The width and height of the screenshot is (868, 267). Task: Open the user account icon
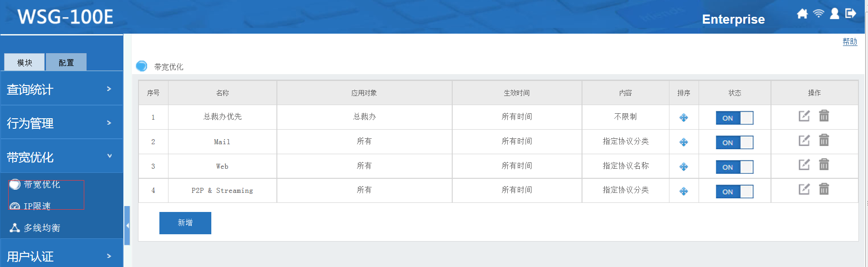(834, 14)
